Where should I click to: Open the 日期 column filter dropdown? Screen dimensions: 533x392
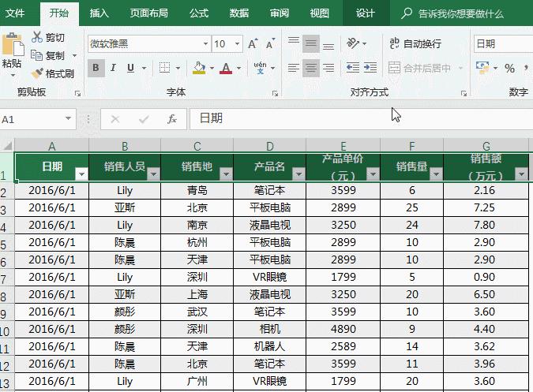coord(81,174)
